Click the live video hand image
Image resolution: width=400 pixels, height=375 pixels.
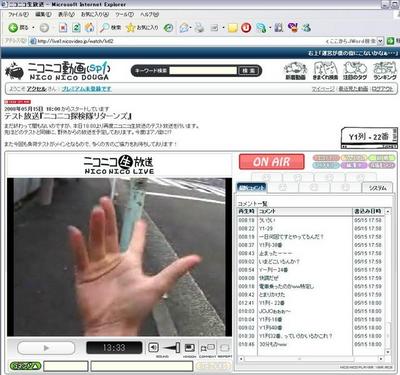pyautogui.click(x=119, y=257)
